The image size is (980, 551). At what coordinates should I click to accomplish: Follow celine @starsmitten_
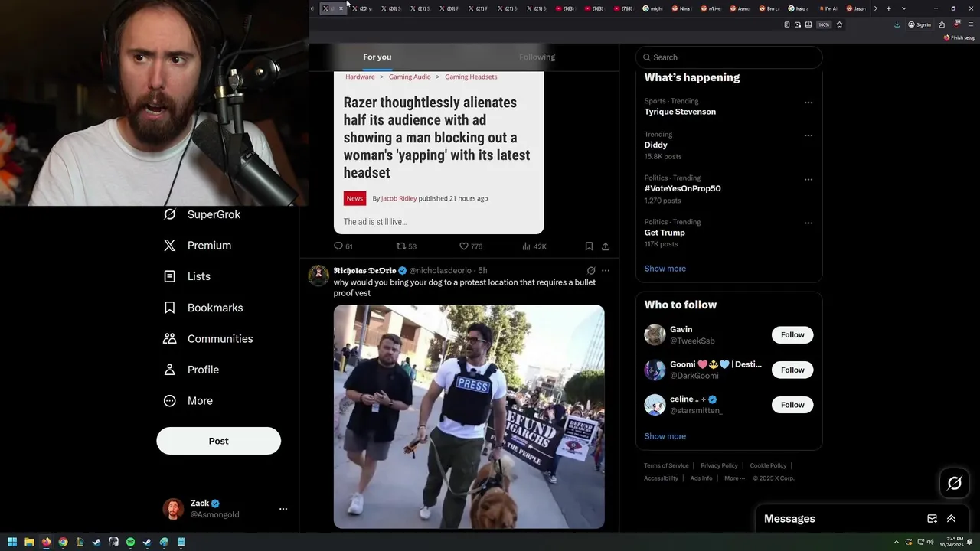click(792, 405)
